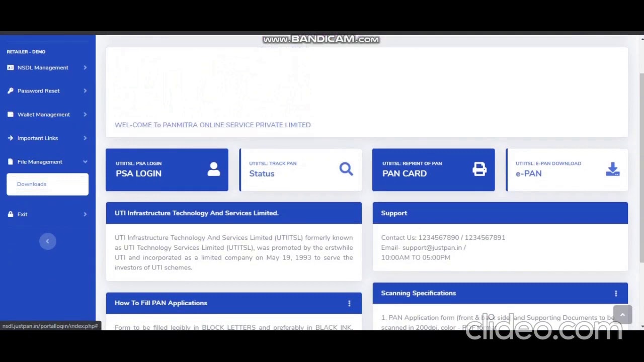This screenshot has height=362, width=644.
Task: Open Downloads under File Management
Action: [47, 184]
